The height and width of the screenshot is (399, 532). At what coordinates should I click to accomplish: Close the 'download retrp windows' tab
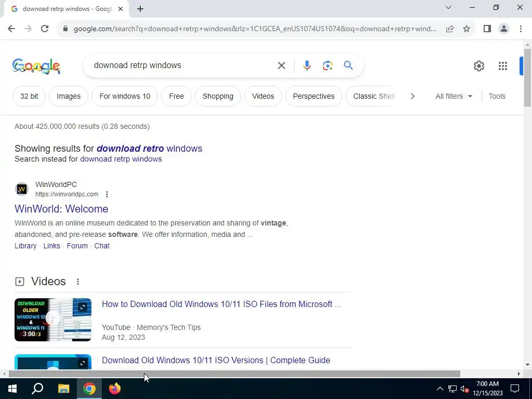(x=121, y=9)
